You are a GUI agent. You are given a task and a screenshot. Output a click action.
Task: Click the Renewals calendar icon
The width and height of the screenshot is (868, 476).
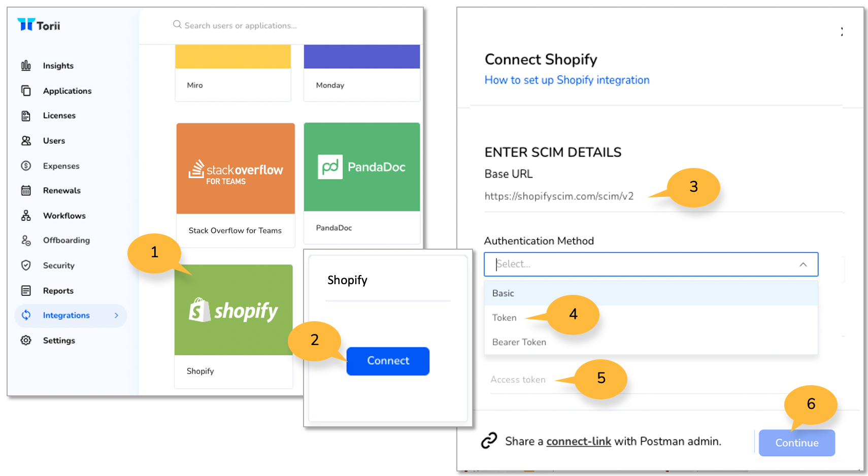[x=26, y=190]
